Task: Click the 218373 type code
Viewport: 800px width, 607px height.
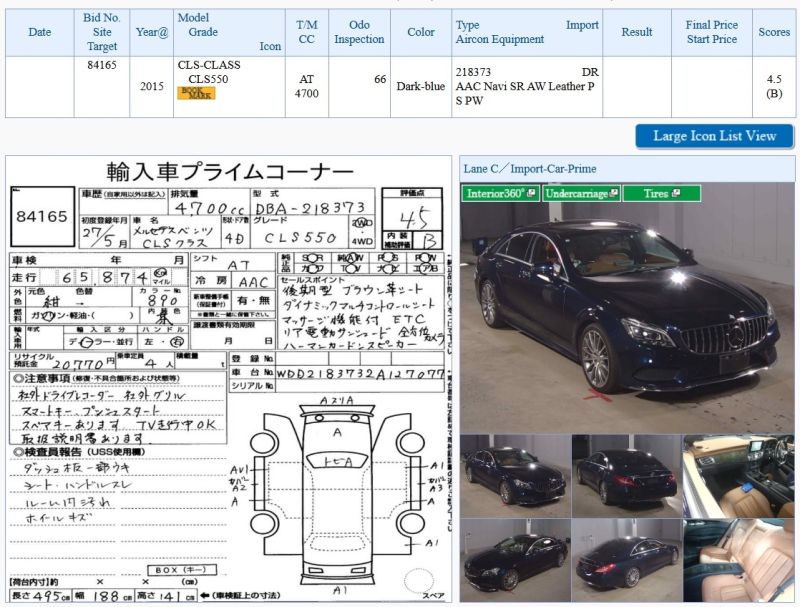Action: (473, 72)
